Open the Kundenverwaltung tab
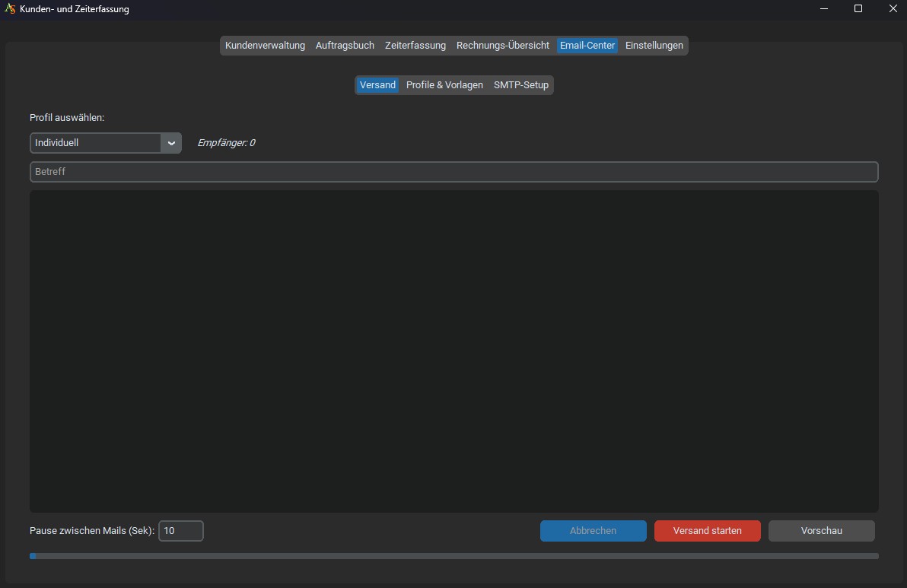Image resolution: width=907 pixels, height=588 pixels. tap(265, 46)
